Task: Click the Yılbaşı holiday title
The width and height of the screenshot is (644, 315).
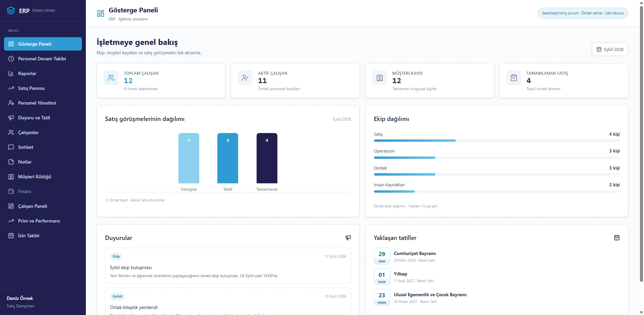Action: pyautogui.click(x=400, y=274)
